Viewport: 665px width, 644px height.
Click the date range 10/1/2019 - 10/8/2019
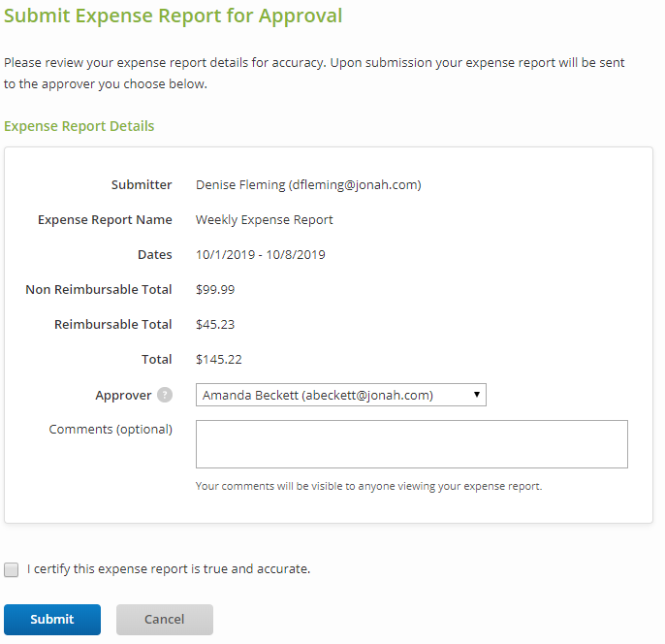click(x=260, y=254)
